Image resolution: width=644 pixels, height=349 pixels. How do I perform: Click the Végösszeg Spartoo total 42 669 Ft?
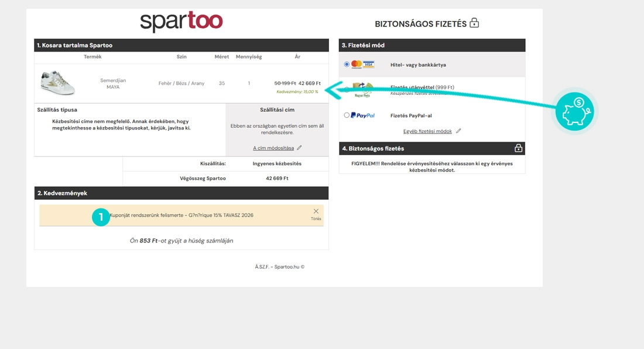278,178
